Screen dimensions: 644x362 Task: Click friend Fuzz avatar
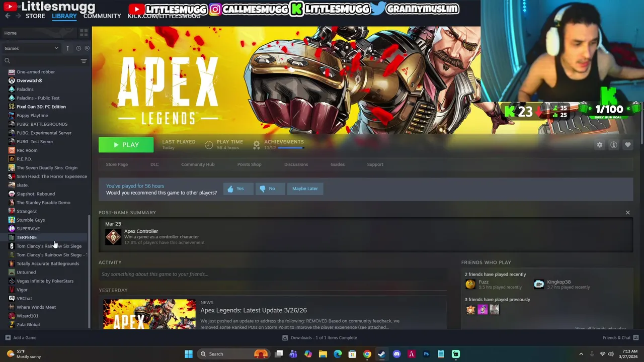pos(470,284)
